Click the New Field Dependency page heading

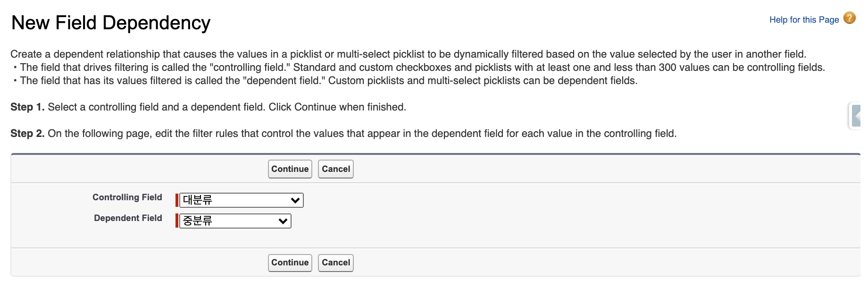[x=111, y=23]
